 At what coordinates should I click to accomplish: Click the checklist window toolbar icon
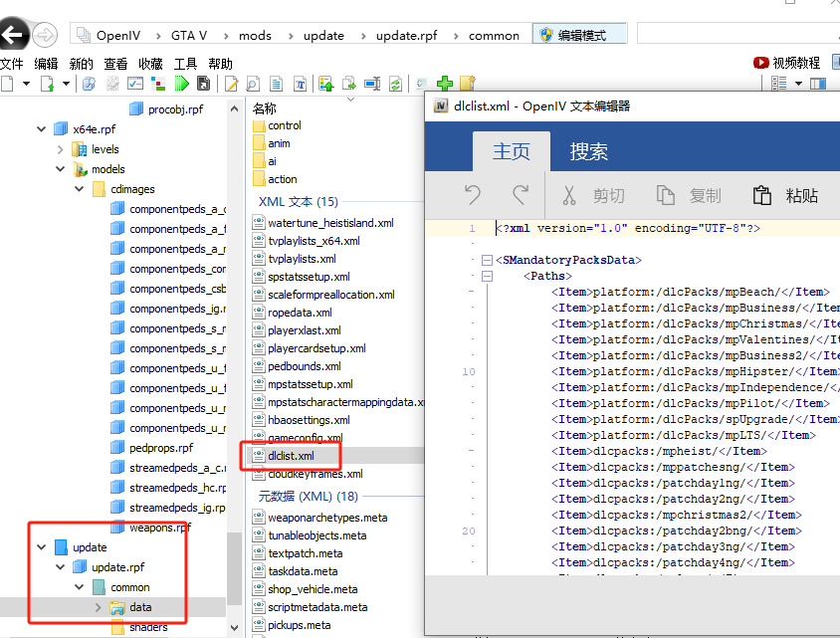[135, 84]
